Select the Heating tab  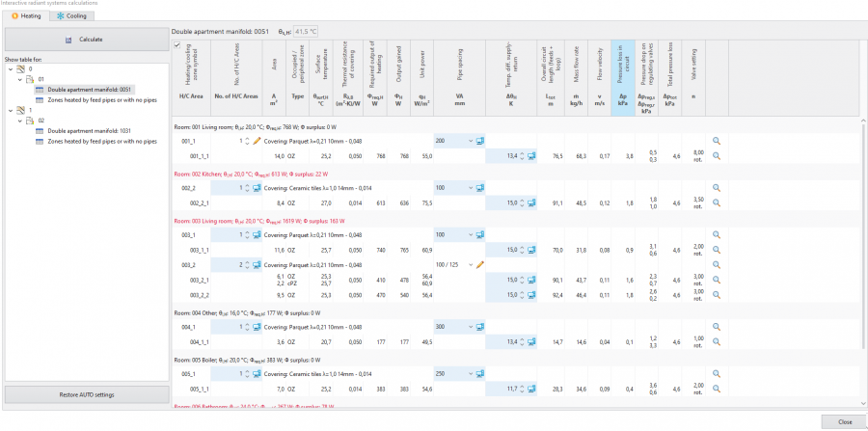(26, 16)
